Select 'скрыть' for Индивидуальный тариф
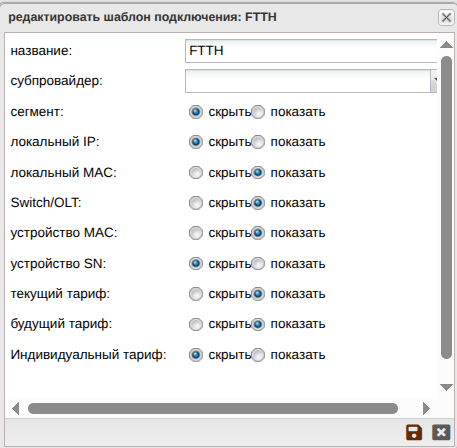The image size is (457, 448). 196,355
